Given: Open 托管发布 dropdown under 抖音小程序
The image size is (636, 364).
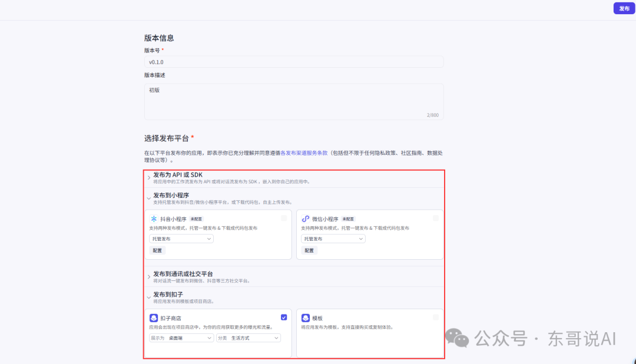Looking at the screenshot, I should tap(181, 239).
